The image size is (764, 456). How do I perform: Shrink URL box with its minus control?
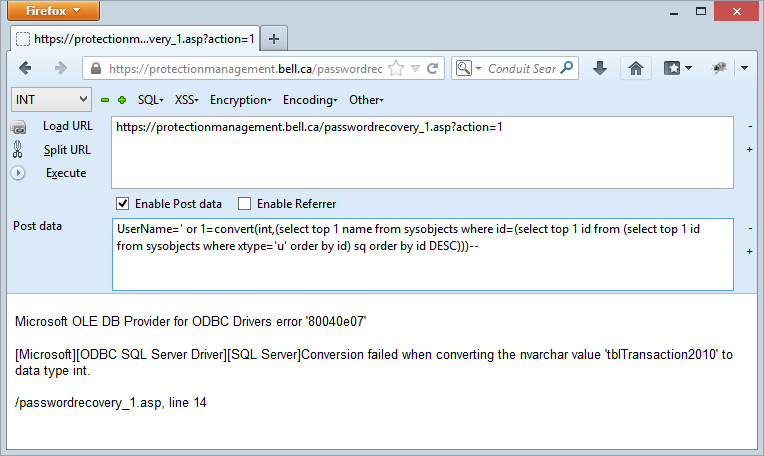point(750,127)
